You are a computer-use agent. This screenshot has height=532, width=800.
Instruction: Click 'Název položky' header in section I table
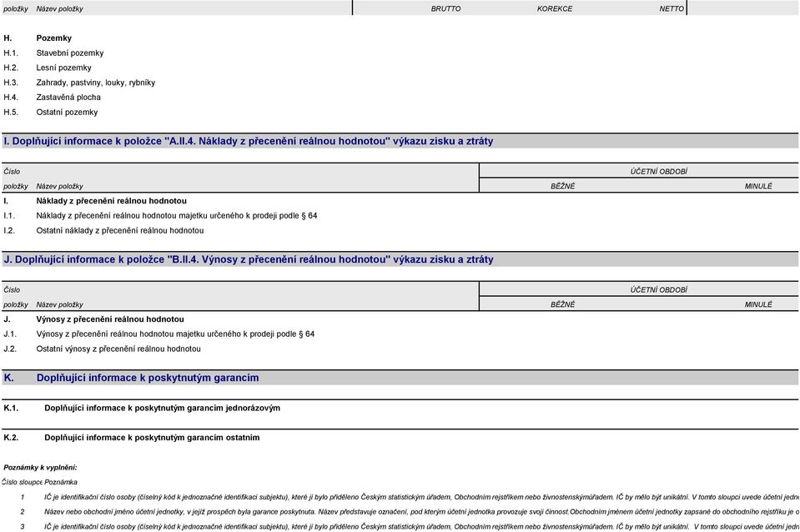coord(59,186)
